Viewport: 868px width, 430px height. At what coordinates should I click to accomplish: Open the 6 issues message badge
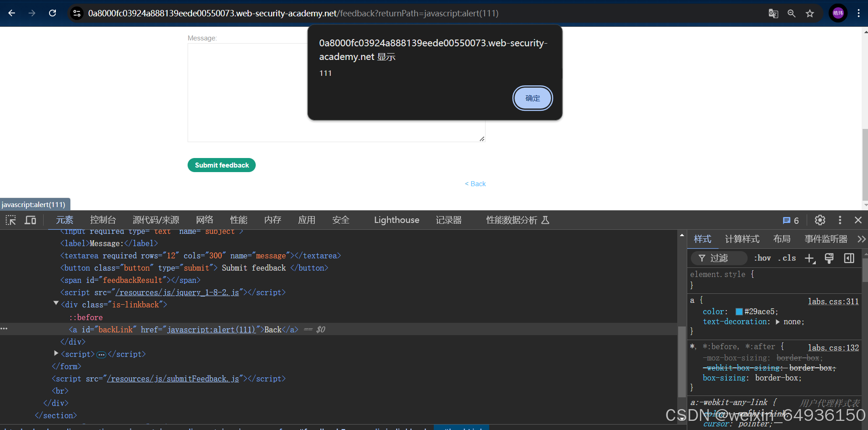tap(791, 220)
